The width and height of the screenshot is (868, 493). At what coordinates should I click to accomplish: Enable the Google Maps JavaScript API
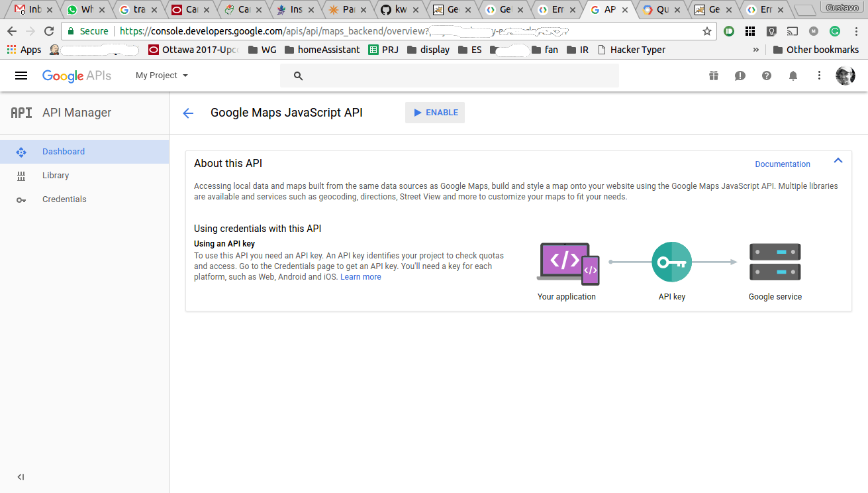(435, 113)
